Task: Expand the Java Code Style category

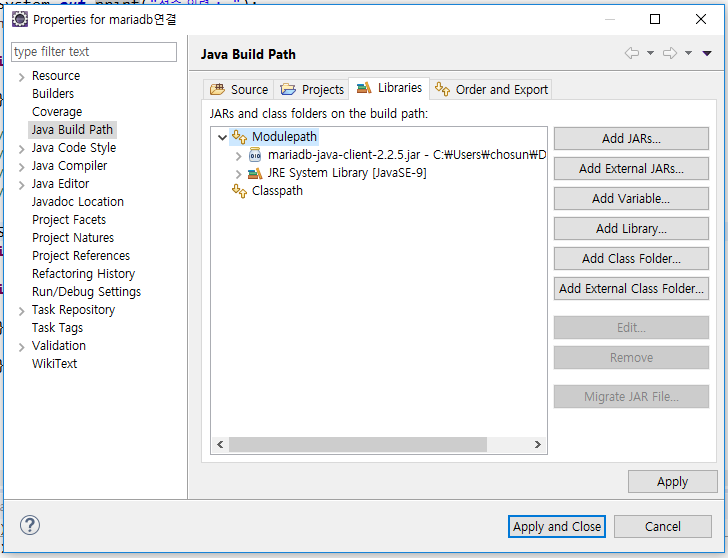Action: tap(21, 149)
